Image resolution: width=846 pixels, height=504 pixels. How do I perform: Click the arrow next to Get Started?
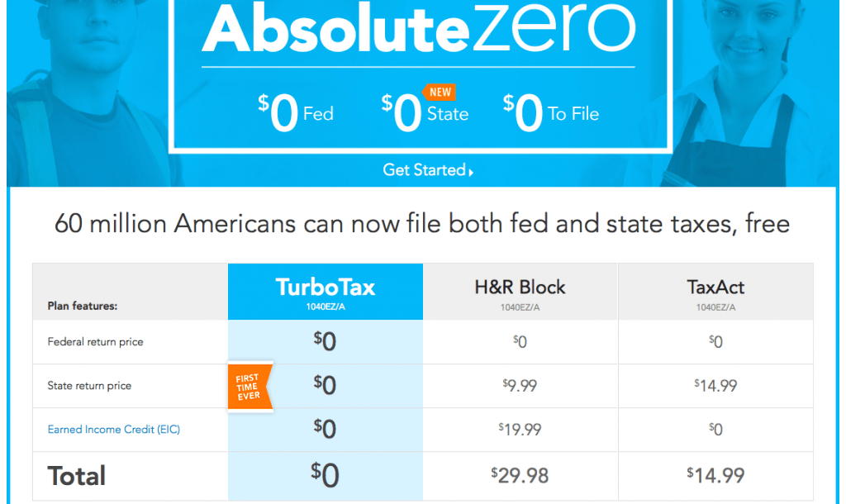[471, 172]
